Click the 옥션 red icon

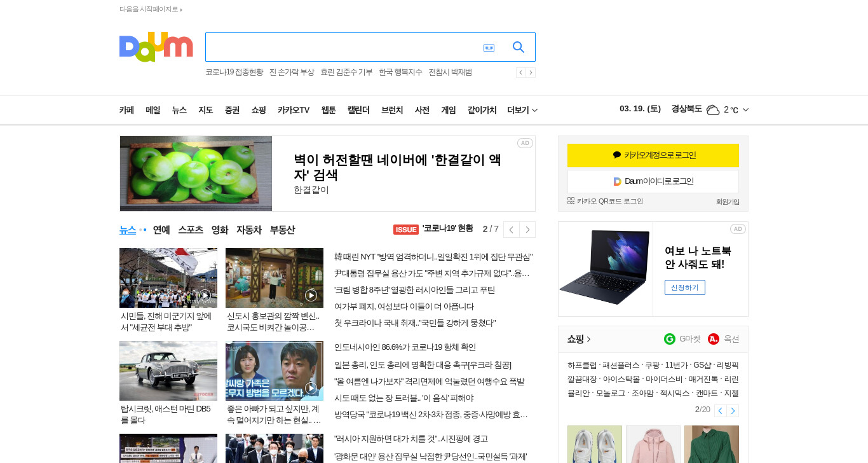[714, 339]
